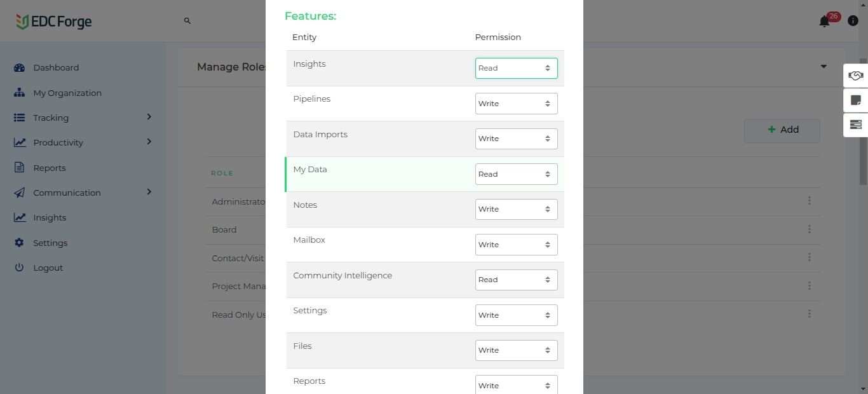Select Community Intelligence permission dropdown
Screen dimensions: 868x394
(x=516, y=280)
